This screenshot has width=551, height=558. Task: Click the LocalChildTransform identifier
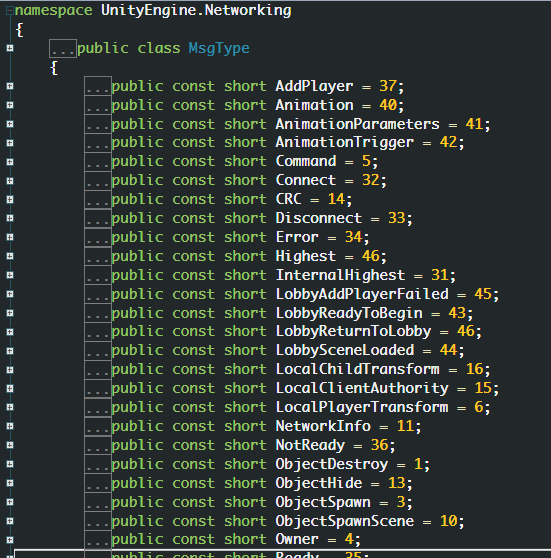357,369
